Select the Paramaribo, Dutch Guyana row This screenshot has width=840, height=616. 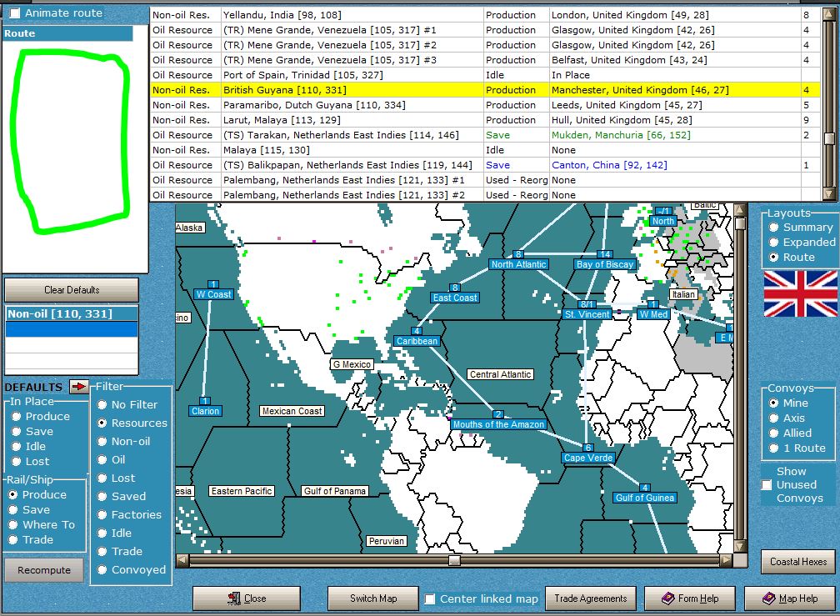click(485, 105)
